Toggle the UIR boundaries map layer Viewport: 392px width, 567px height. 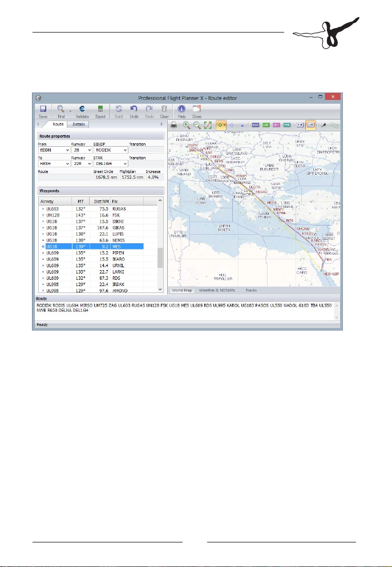pyautogui.click(x=310, y=125)
